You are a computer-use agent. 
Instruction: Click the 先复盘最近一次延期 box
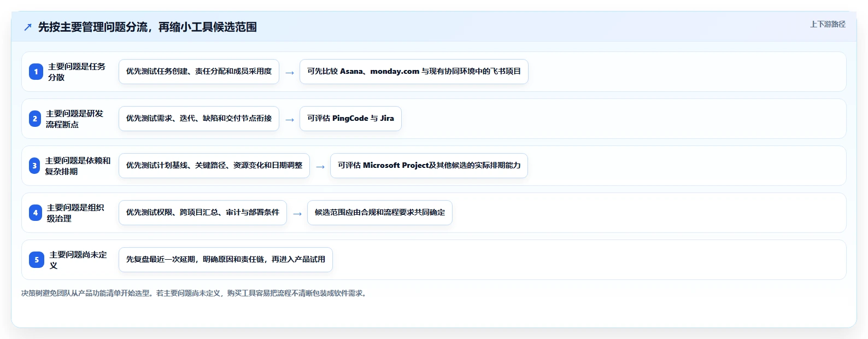point(226,260)
